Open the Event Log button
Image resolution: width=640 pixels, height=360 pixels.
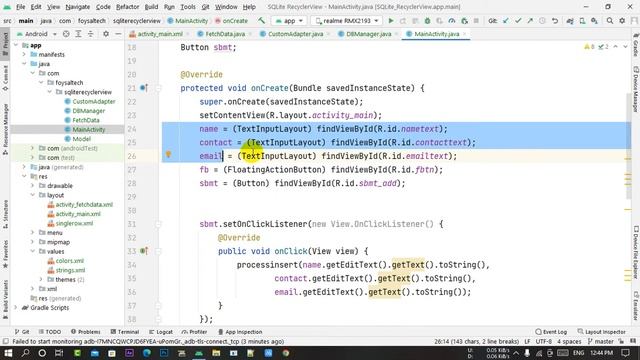(551, 332)
